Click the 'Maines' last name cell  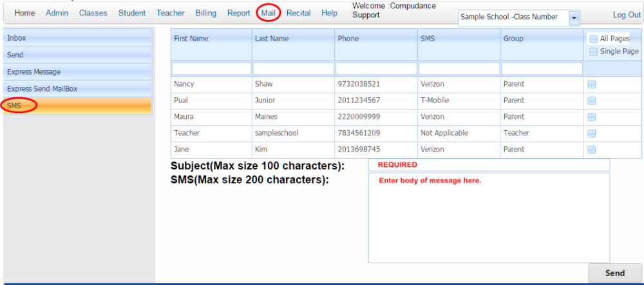tap(293, 117)
